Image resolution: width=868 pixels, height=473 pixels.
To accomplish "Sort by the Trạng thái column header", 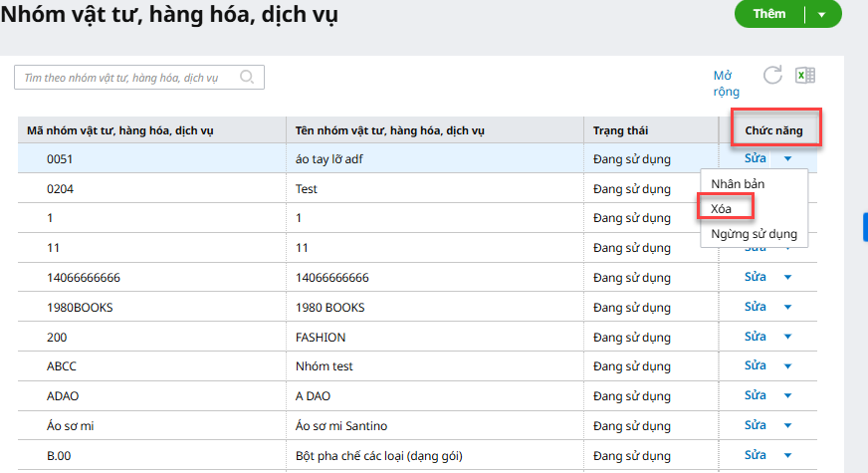I will tap(621, 129).
